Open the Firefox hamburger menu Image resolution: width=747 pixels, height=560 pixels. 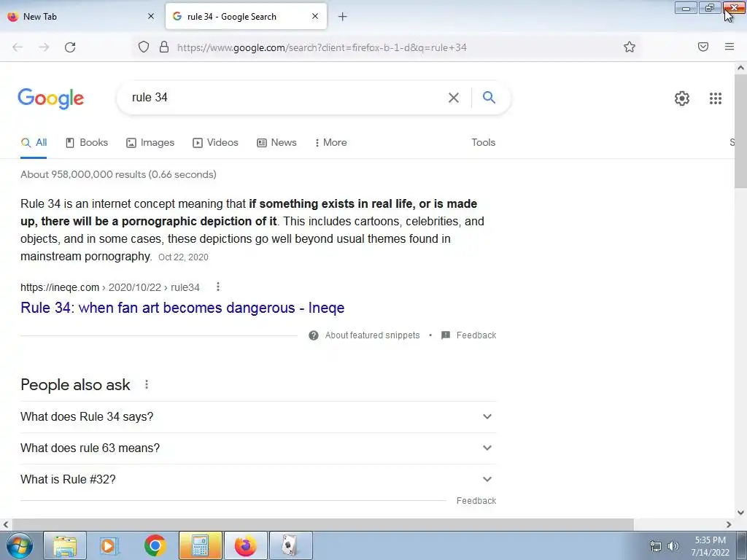point(729,47)
